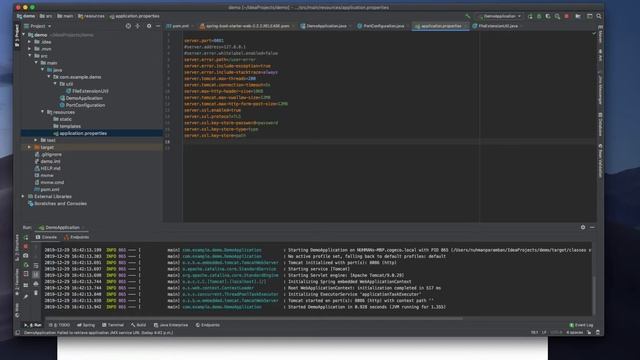Open the Project panel gear settings
The image size is (640, 360).
click(x=149, y=26)
